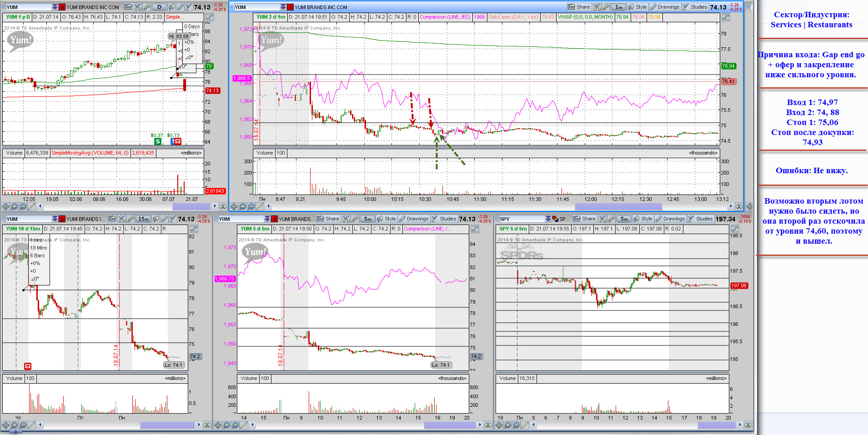Expand symbol dropdown on SPY chart
This screenshot has height=435, width=868.
548,219
